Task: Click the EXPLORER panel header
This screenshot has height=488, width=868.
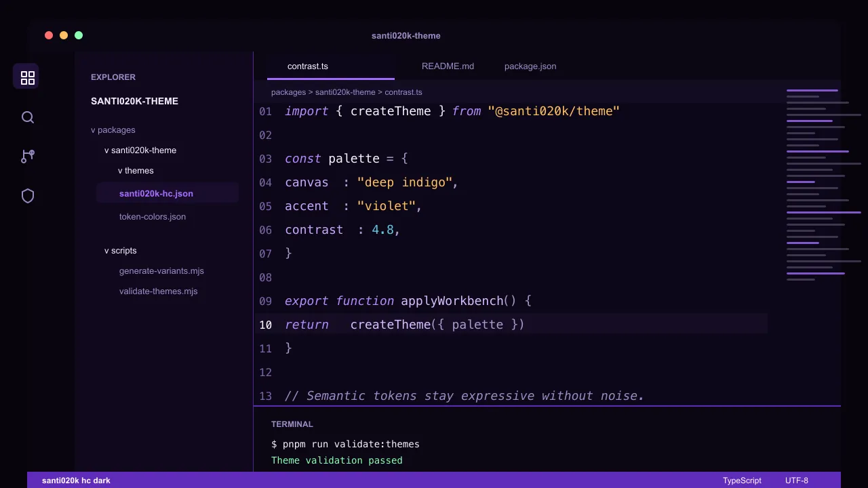Action: [x=113, y=77]
